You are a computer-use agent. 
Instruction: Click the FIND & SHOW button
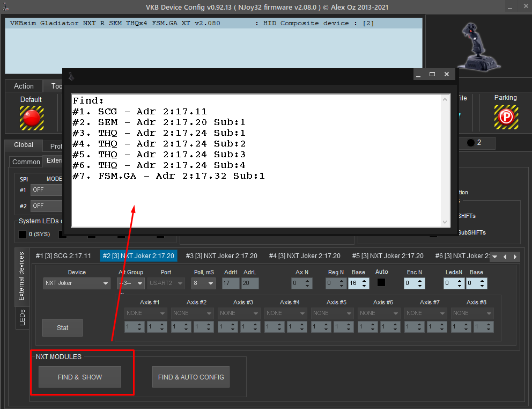coord(80,377)
